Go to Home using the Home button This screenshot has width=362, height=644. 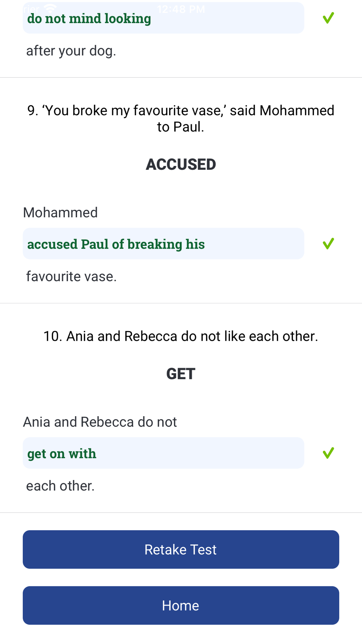(181, 605)
